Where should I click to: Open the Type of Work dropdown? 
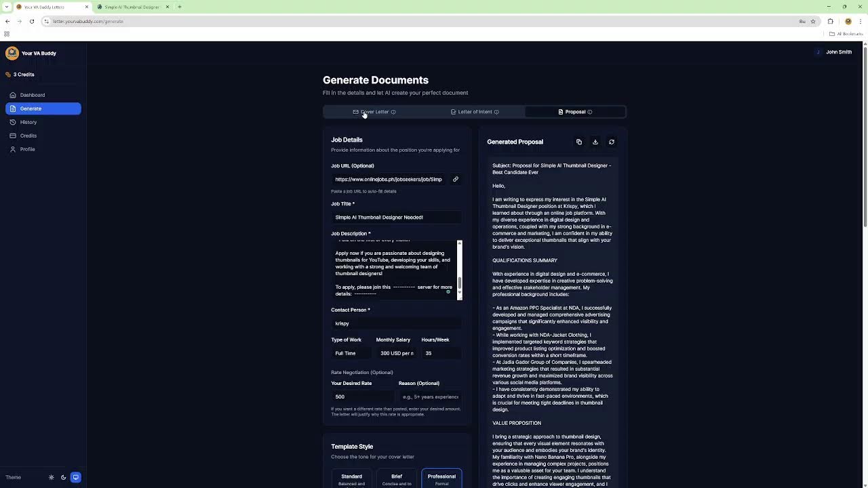point(351,353)
